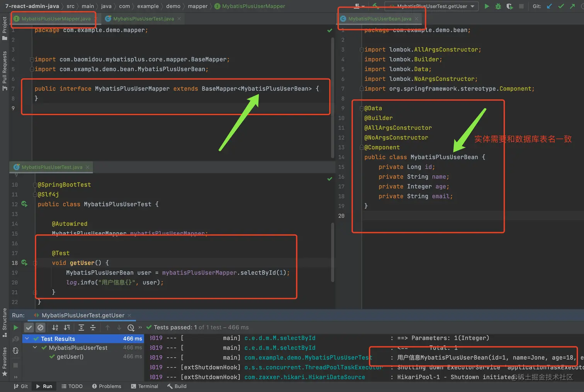The image size is (584, 392).
Task: Open the user account icon menu
Action: [359, 6]
